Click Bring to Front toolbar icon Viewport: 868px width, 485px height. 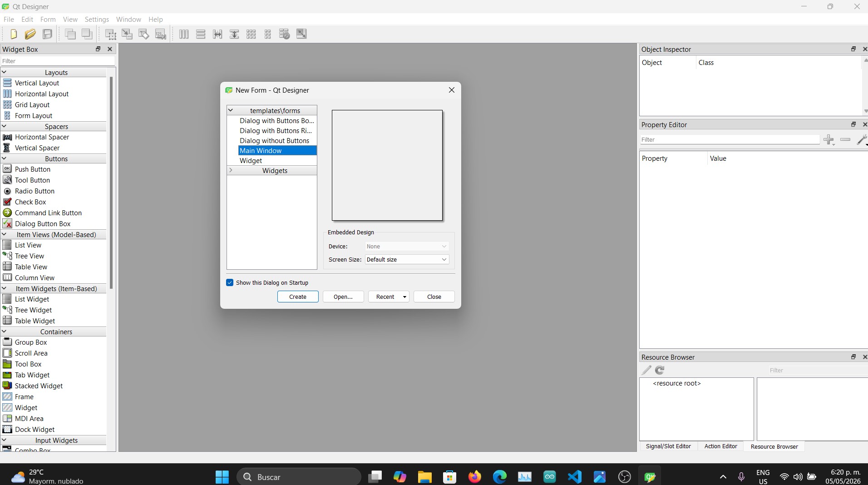87,34
